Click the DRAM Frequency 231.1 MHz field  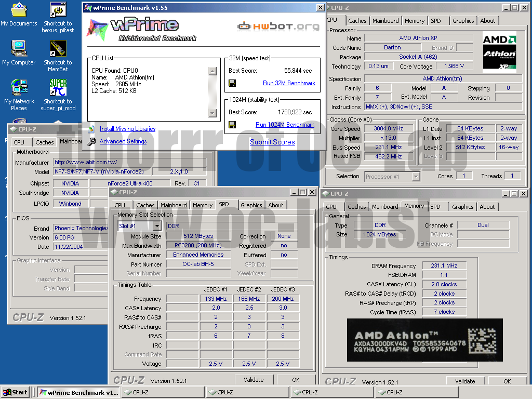click(x=444, y=265)
